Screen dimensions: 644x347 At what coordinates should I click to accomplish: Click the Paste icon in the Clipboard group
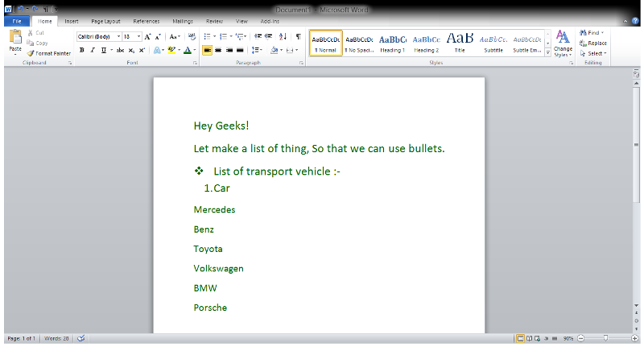(15, 38)
